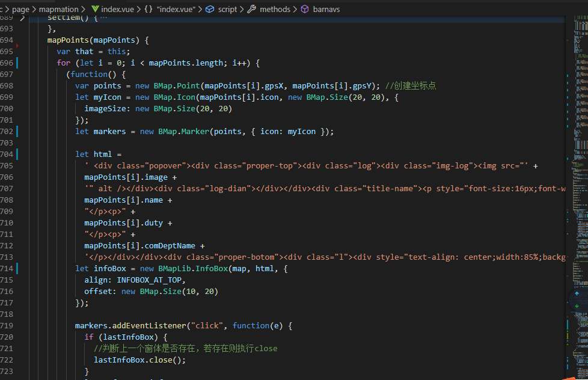Click "imageSize:" property on line 700

pyautogui.click(x=107, y=109)
